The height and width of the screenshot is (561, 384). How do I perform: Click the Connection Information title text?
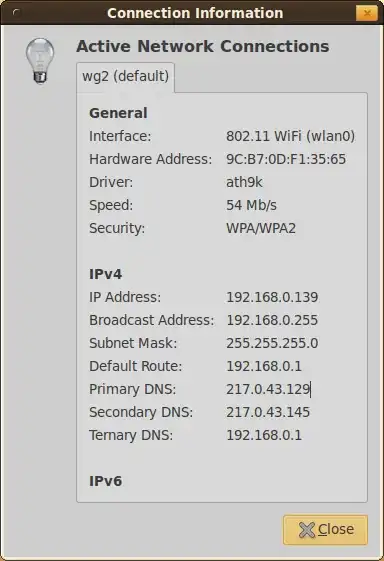click(x=195, y=13)
